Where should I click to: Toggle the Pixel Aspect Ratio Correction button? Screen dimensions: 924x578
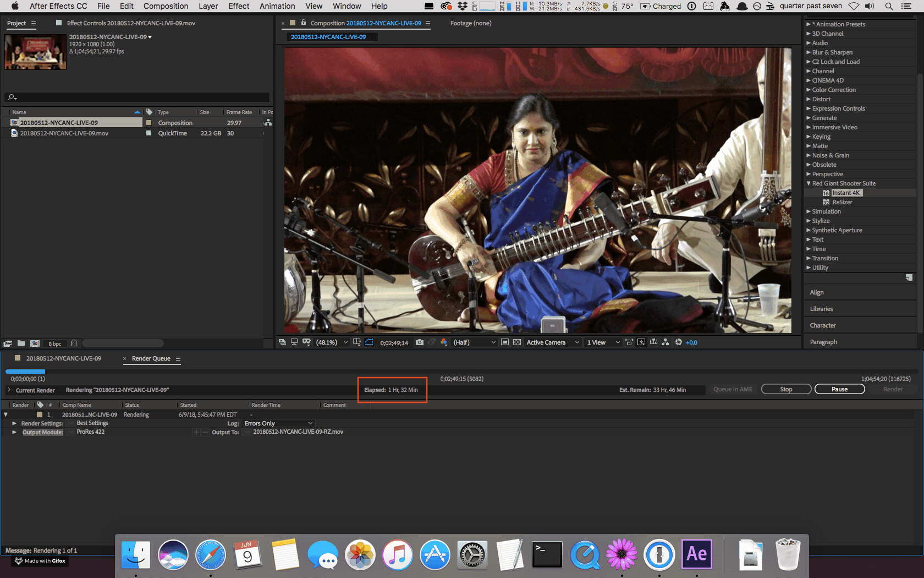pos(629,342)
